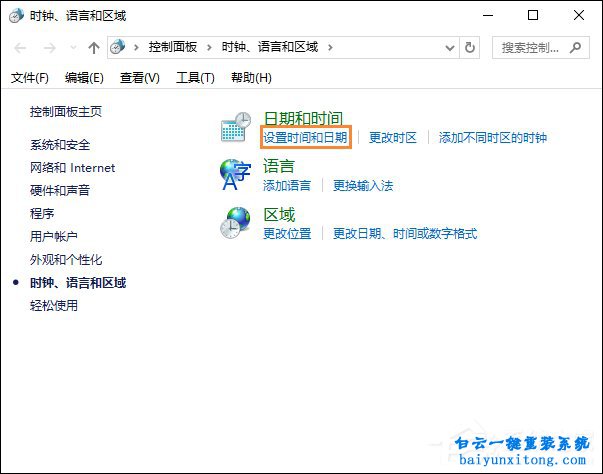The width and height of the screenshot is (603, 474).
Task: Focus the 搜索控制面板 search box
Action: click(x=540, y=48)
